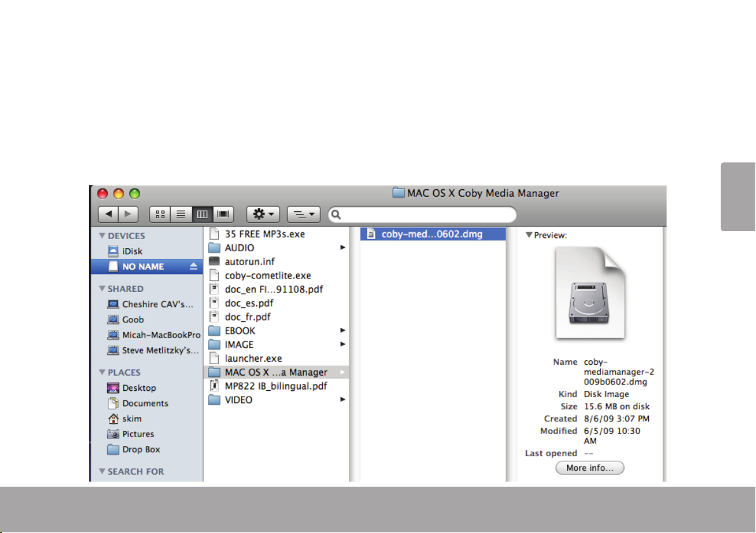756x533 pixels.
Task: Click the More info... button
Action: click(x=590, y=468)
